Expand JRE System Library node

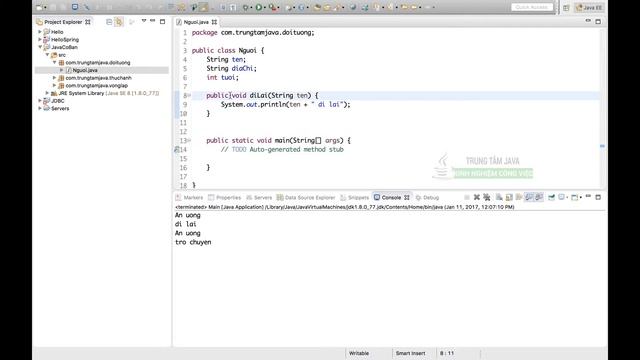pos(47,93)
